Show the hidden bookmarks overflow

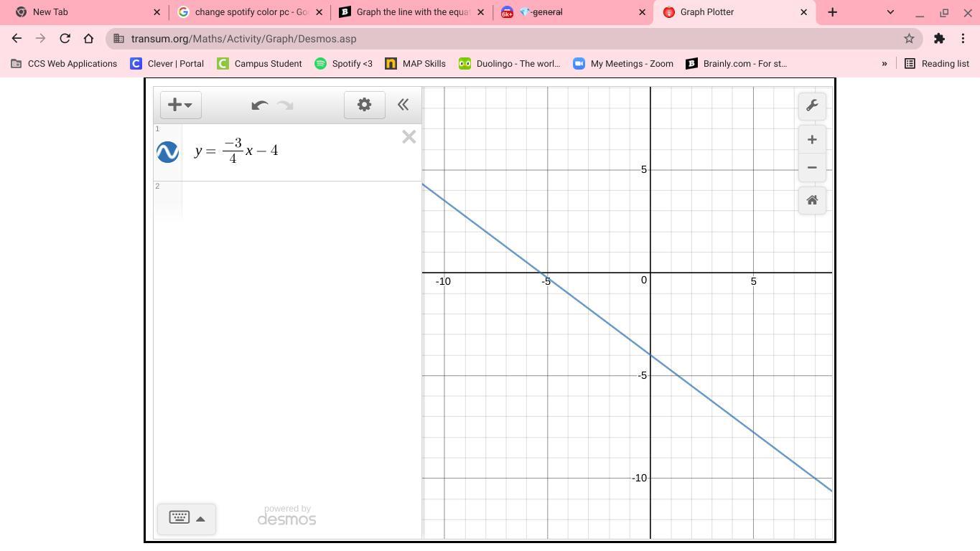pos(885,64)
